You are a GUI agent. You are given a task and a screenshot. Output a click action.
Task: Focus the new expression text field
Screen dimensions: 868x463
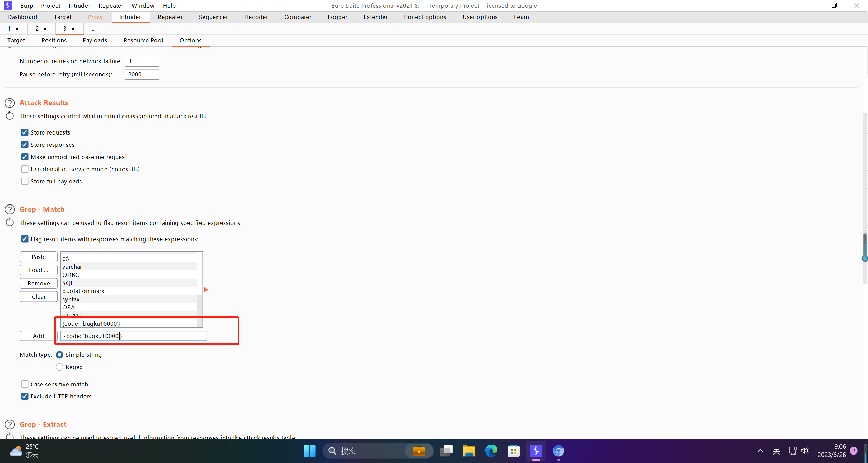134,336
